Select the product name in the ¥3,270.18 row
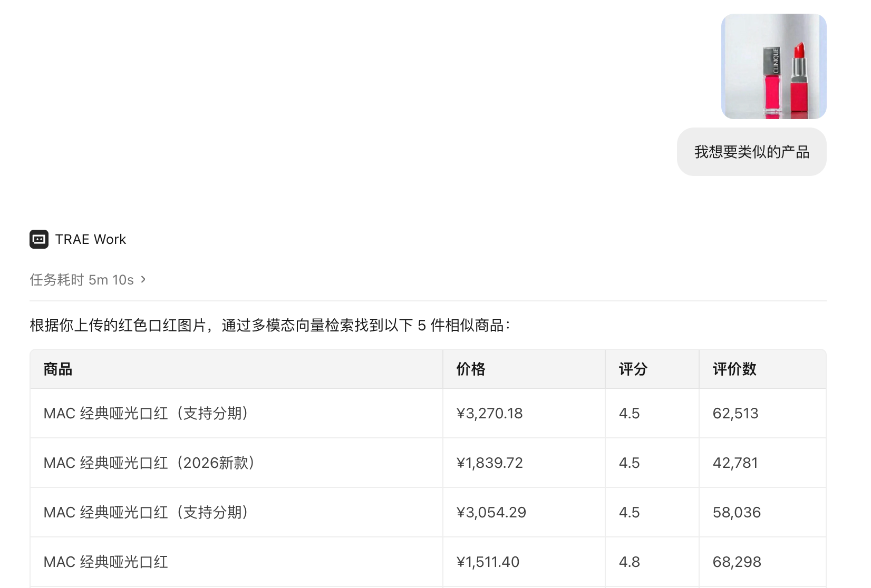The width and height of the screenshot is (871, 588). [x=146, y=413]
